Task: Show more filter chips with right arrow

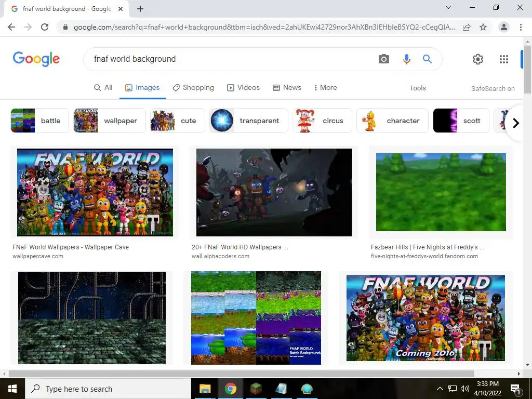Action: pos(516,123)
